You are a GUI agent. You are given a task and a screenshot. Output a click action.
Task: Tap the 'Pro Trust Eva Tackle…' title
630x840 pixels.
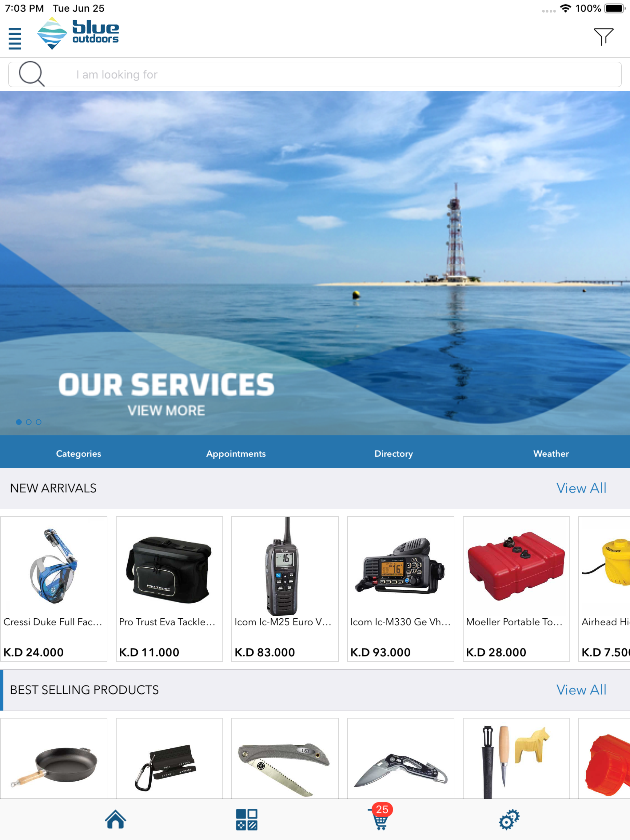(167, 622)
